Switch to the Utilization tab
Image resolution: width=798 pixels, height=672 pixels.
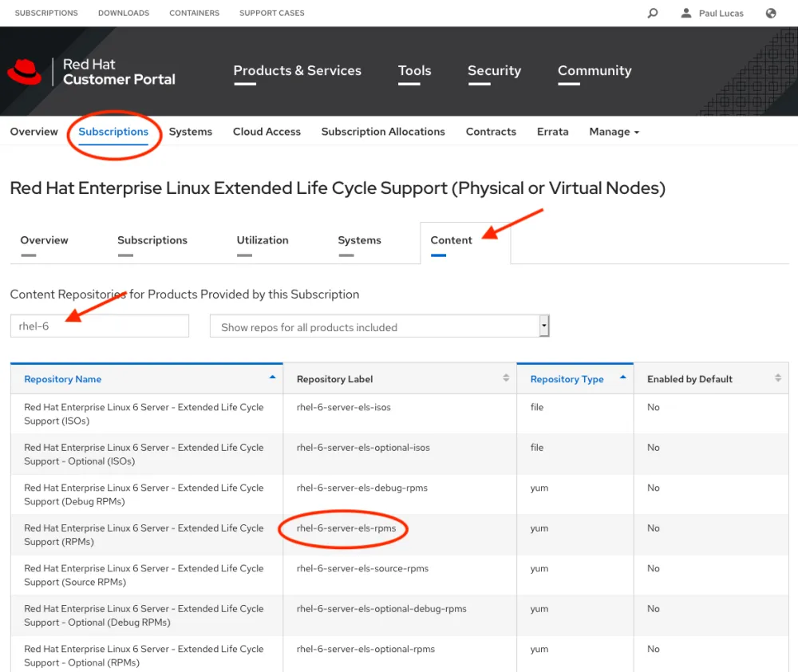[x=263, y=240]
